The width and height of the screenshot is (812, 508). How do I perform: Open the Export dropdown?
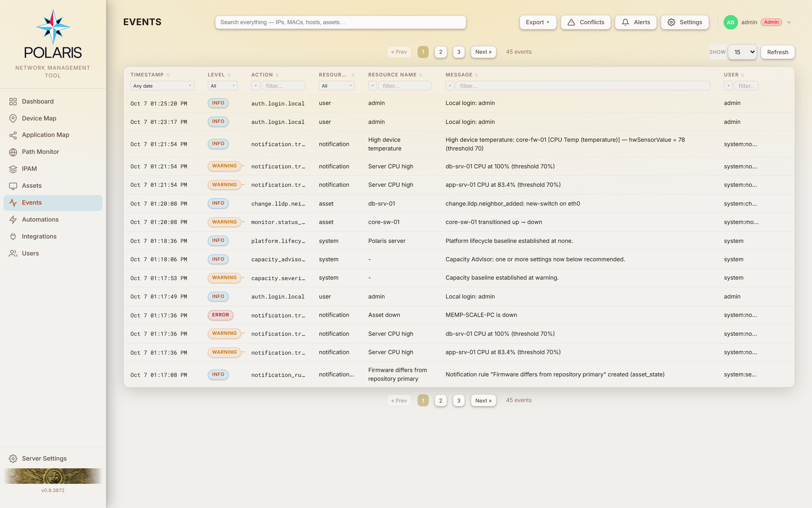pos(538,22)
